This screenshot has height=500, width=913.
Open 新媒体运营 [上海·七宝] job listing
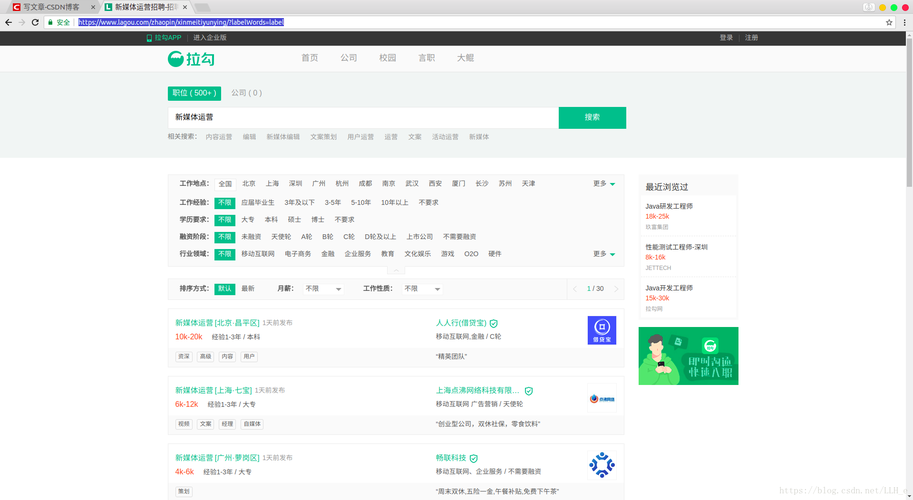pyautogui.click(x=213, y=390)
